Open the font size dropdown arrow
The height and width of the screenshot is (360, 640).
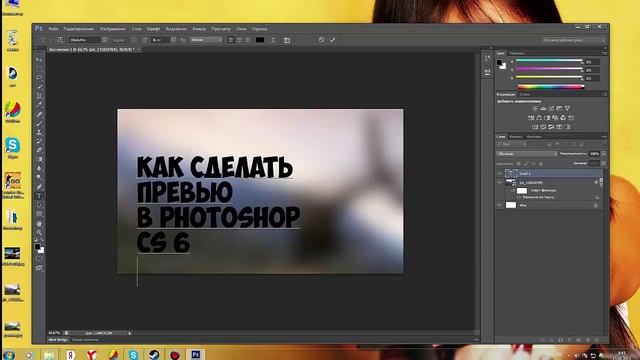[173, 40]
